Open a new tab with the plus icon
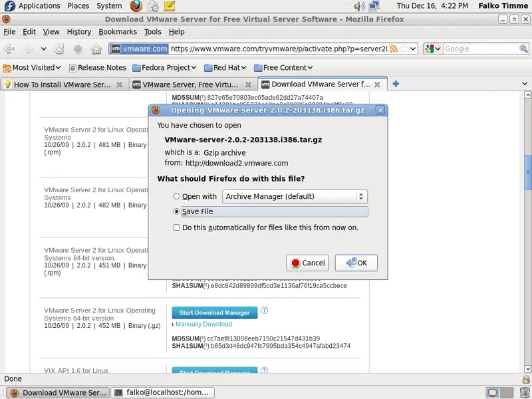The image size is (532, 399). coord(396,84)
